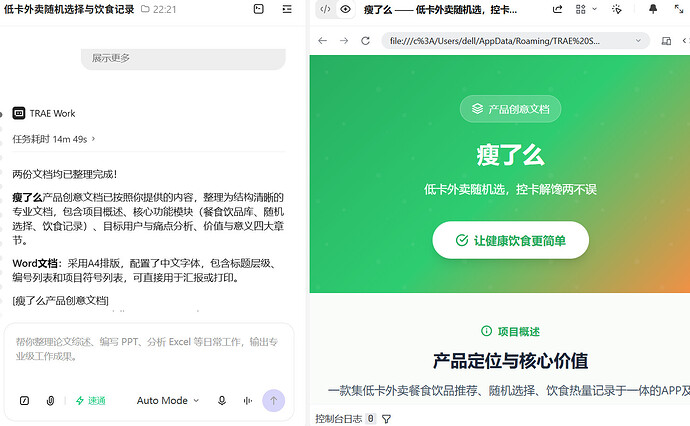Toggle the task list sidebar icon
690x426 pixels.
pos(287,9)
